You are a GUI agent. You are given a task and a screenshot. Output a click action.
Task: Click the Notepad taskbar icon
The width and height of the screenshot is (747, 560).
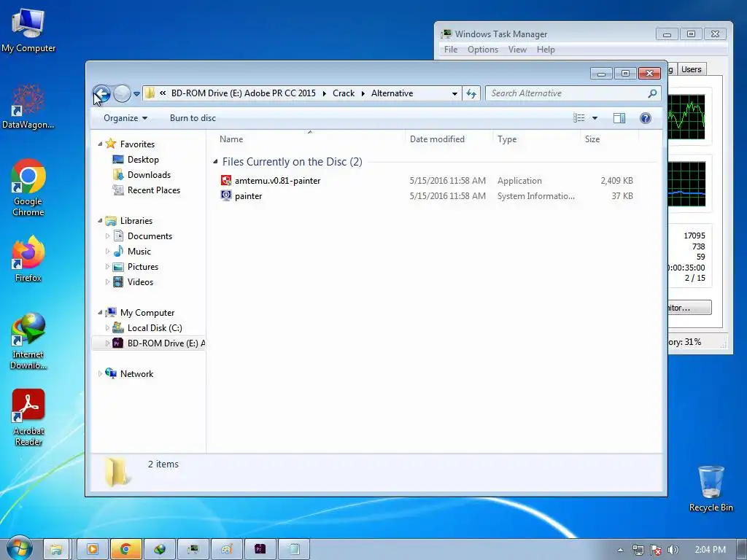tap(294, 550)
